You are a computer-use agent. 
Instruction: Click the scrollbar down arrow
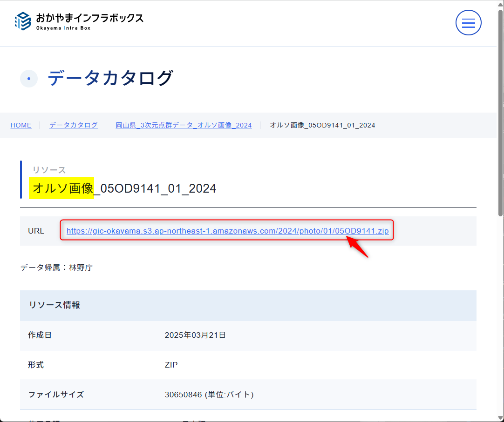[x=500, y=418]
